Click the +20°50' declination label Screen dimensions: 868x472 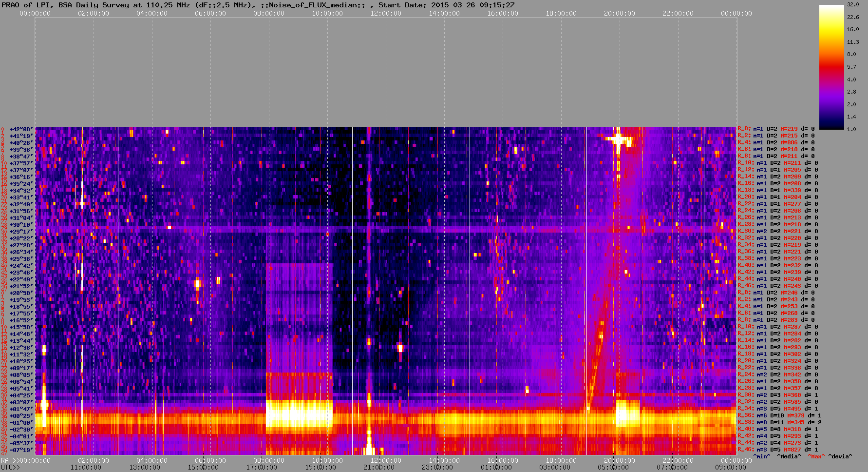21,293
